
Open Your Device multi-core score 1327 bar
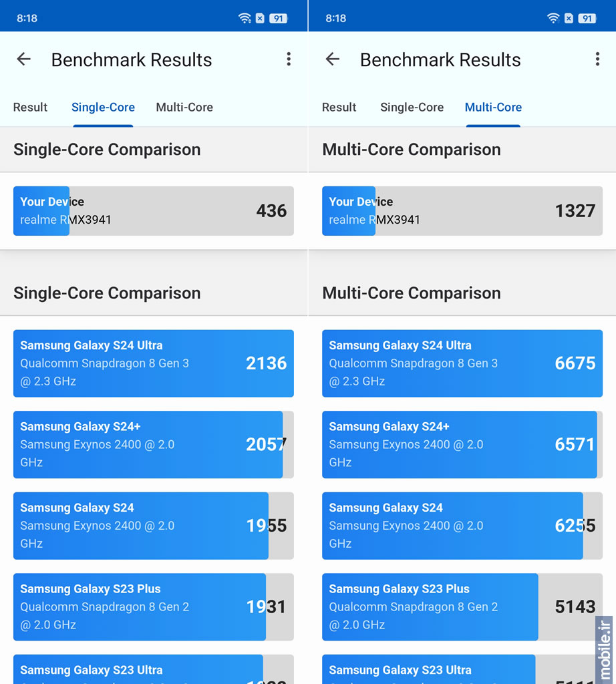(x=462, y=211)
